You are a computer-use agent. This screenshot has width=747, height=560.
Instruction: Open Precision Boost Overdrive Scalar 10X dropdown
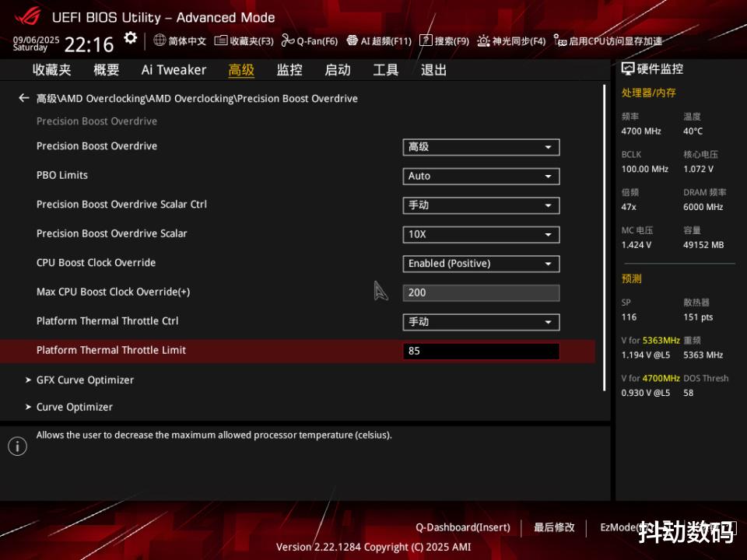(481, 234)
